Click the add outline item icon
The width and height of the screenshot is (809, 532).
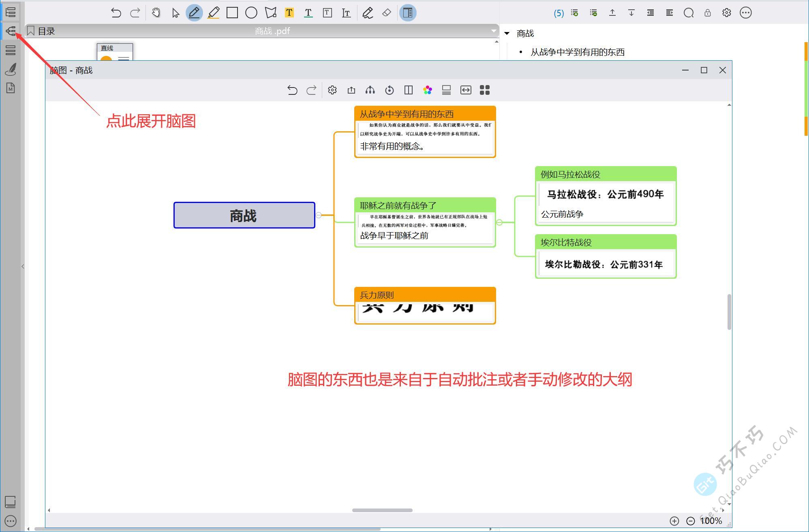574,13
